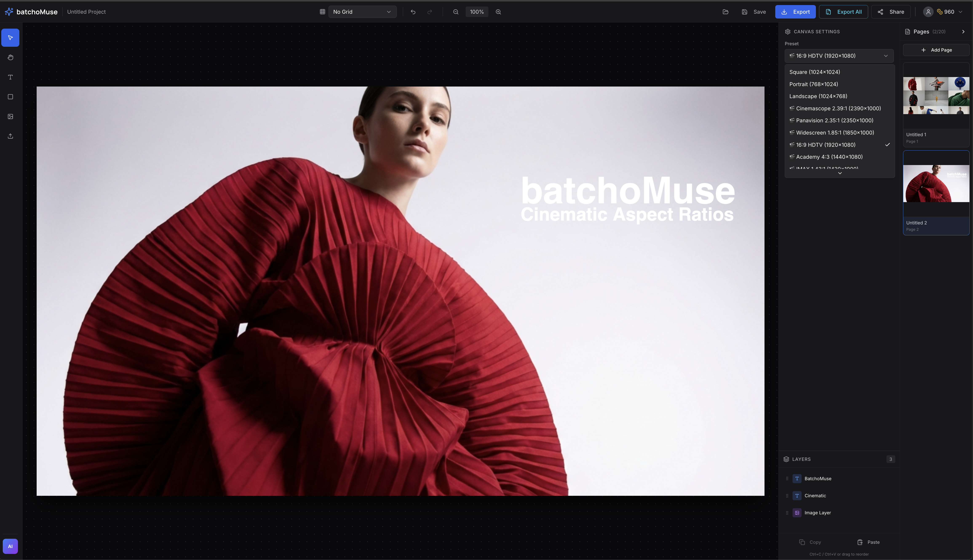Select the Text tool
The height and width of the screenshot is (560, 973).
tap(10, 77)
